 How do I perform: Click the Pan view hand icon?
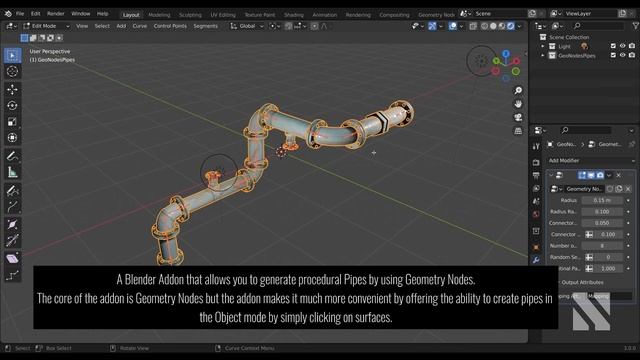[518, 104]
